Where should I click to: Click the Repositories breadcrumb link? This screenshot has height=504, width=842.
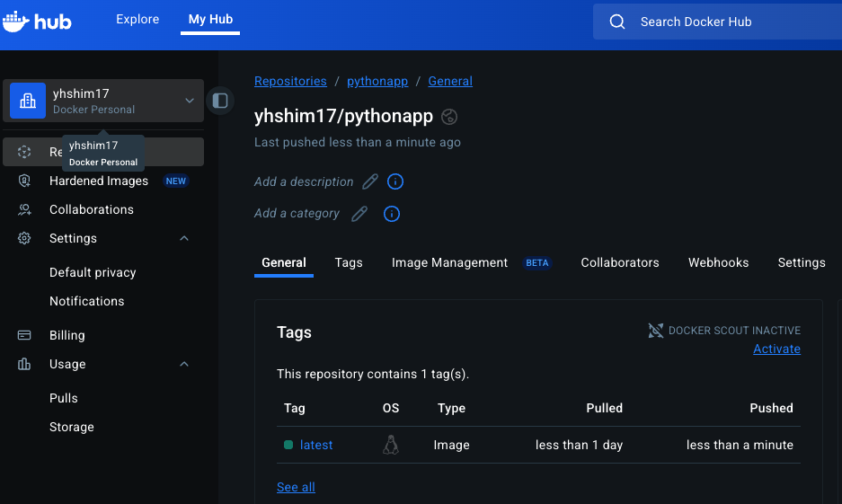tap(290, 81)
